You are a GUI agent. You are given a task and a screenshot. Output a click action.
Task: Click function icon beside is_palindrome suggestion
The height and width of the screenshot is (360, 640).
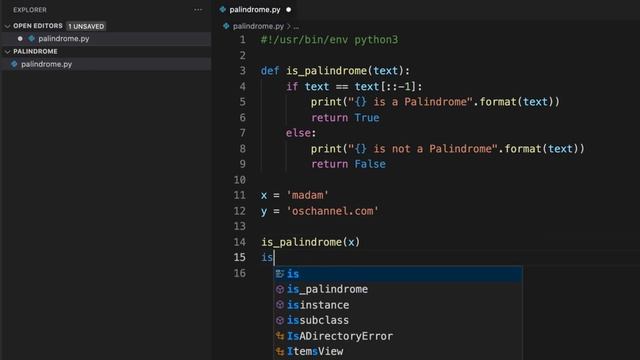[x=280, y=289]
